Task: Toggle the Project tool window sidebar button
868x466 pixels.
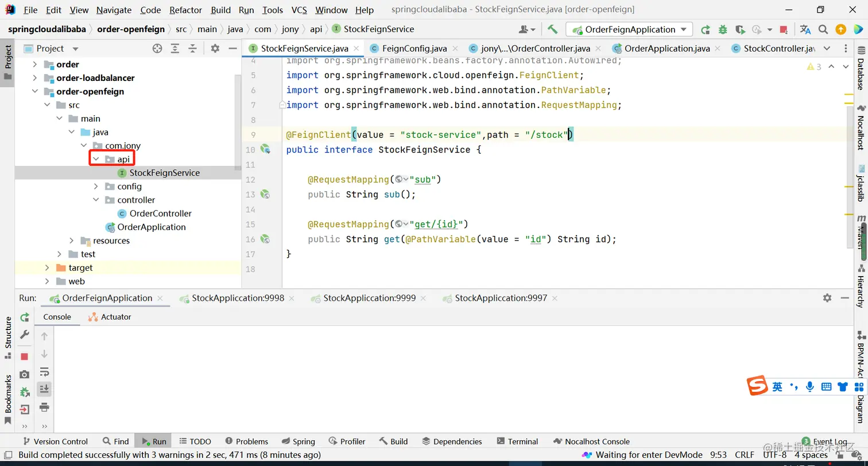Action: coord(7,63)
